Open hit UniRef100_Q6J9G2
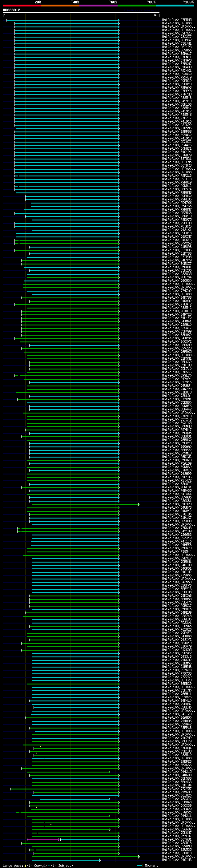 pos(177,40)
